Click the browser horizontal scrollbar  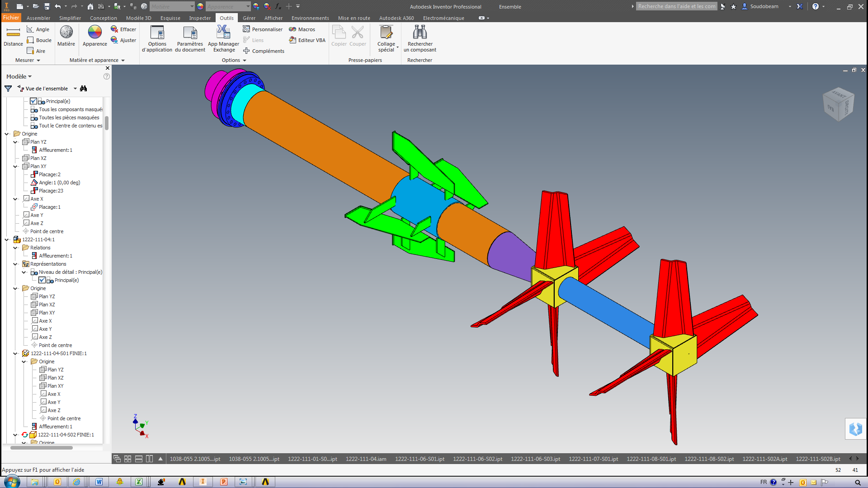click(x=42, y=448)
